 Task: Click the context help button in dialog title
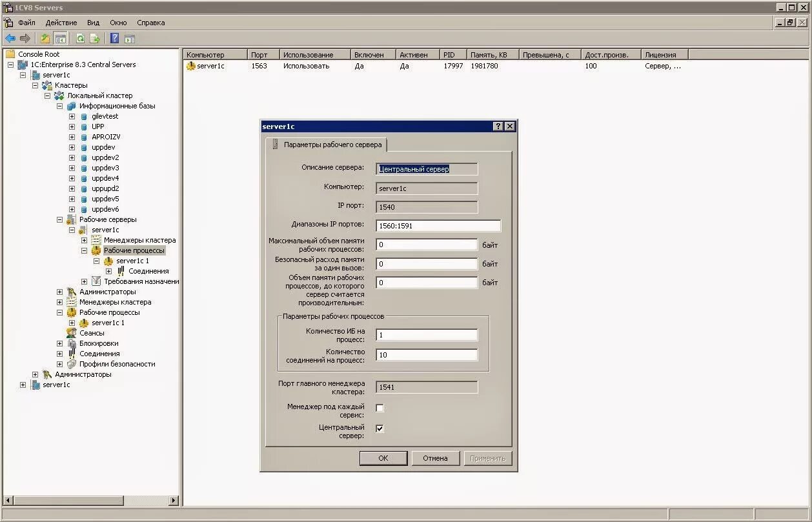coord(498,126)
